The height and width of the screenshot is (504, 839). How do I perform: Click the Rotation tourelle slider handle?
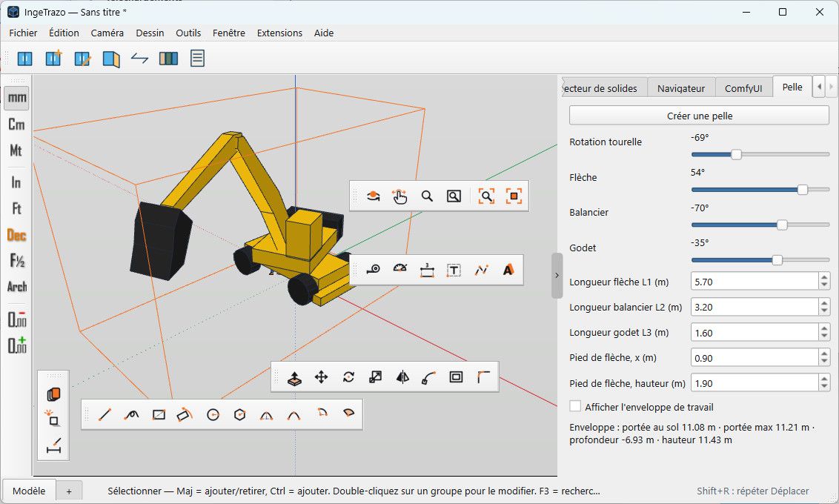click(x=736, y=155)
